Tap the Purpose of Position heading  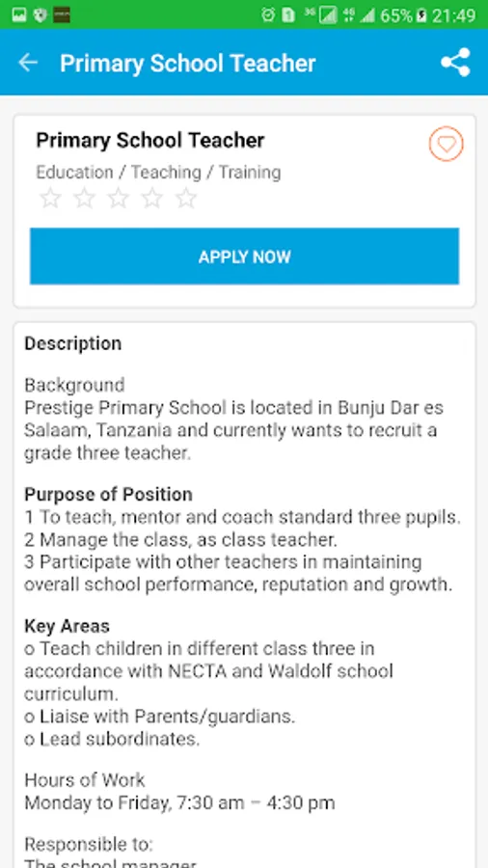click(x=108, y=494)
